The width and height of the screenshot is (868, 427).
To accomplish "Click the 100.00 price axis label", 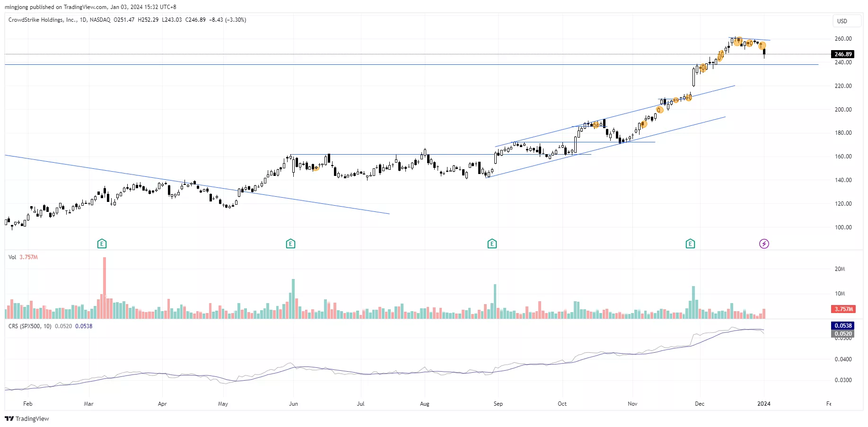I will (x=843, y=227).
